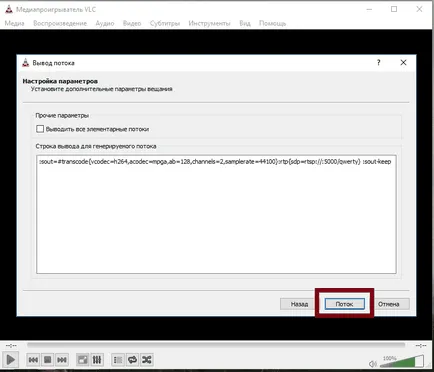Image resolution: width=434 pixels, height=372 pixels.
Task: Show the playlist icon
Action: 118,360
